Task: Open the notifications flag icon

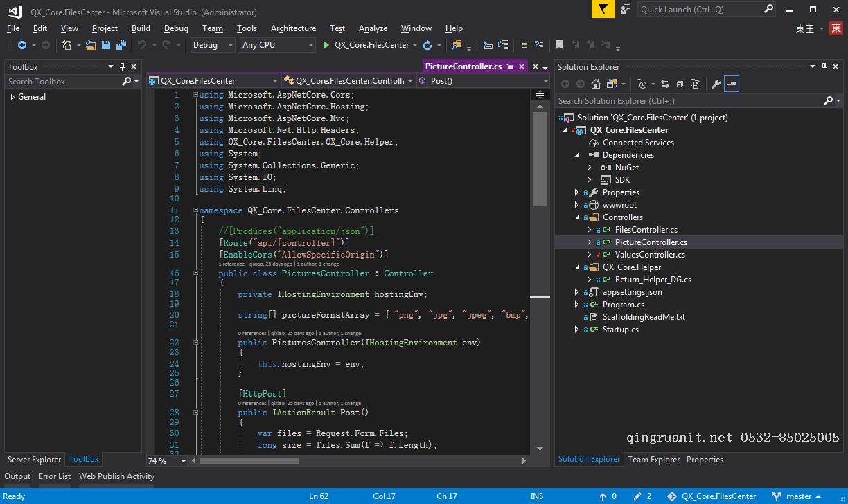Action: pos(603,9)
